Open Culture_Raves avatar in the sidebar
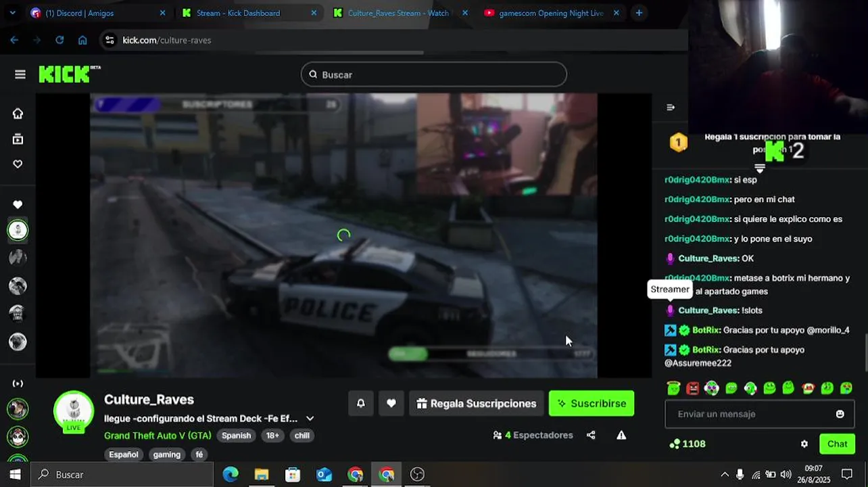 18,231
